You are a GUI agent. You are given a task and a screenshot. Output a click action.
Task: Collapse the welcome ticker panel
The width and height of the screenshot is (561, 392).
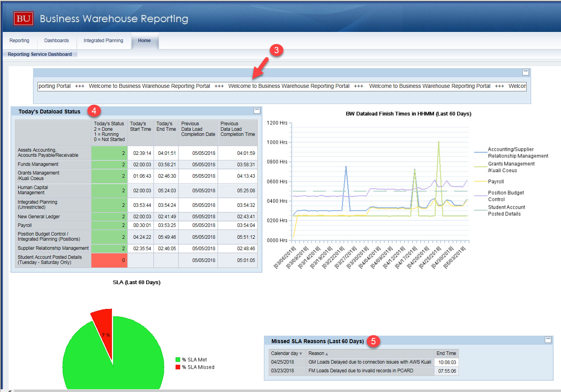(526, 72)
